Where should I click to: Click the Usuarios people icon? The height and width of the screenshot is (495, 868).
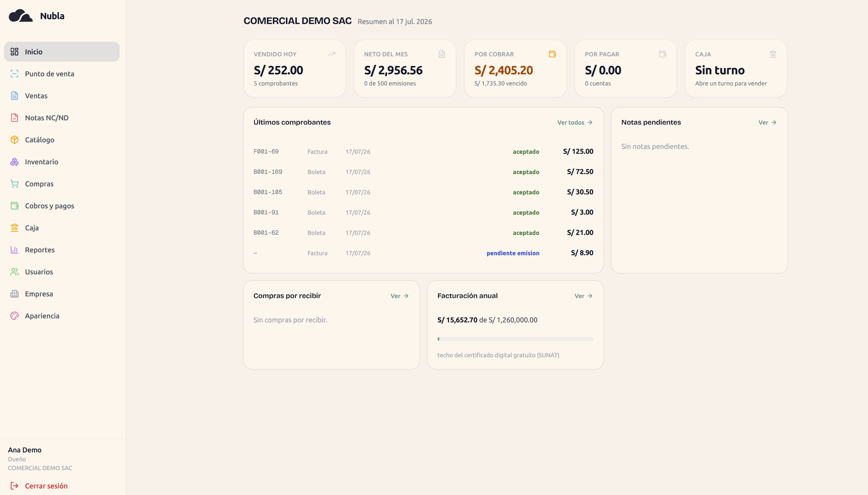point(14,272)
